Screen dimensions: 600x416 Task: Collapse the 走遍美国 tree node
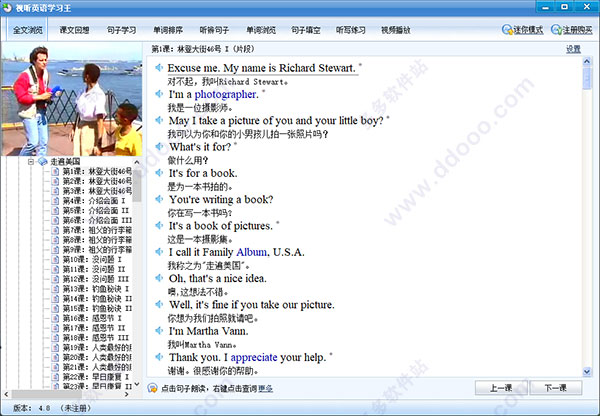pyautogui.click(x=31, y=162)
